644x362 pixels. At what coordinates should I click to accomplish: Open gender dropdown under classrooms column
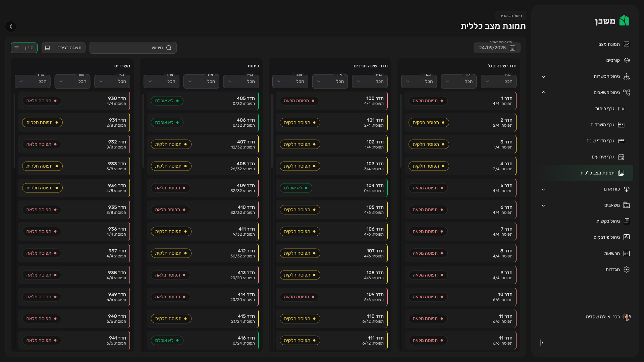161,81
